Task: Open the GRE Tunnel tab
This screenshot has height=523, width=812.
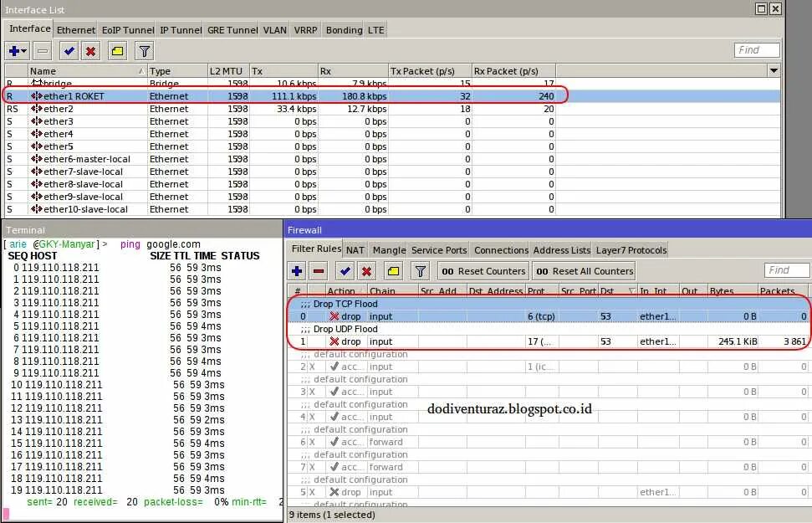Action: pos(232,30)
